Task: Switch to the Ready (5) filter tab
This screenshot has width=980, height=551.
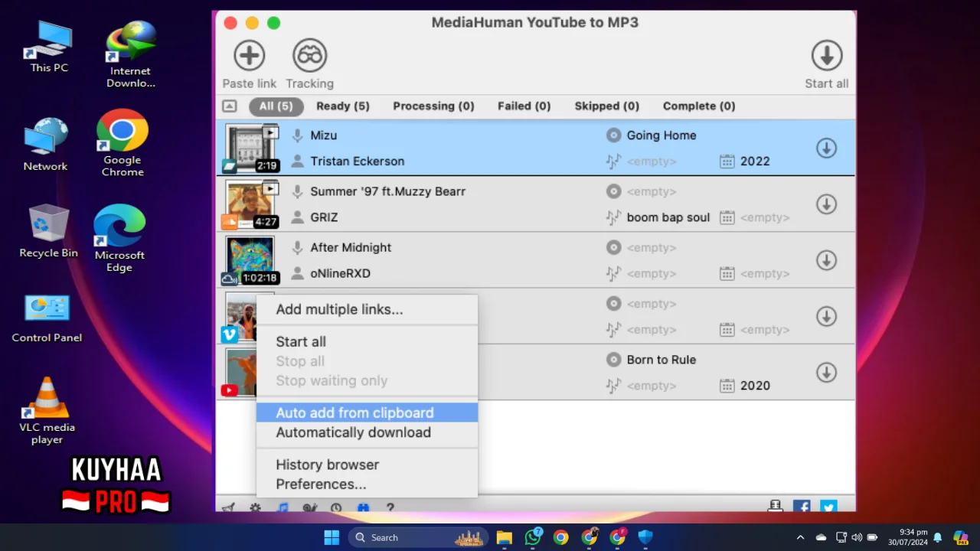Action: 343,106
